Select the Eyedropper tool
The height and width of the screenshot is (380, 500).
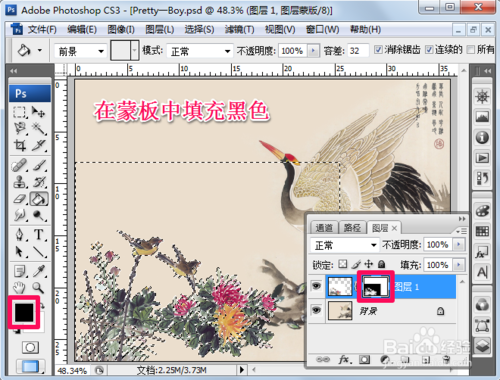click(39, 271)
